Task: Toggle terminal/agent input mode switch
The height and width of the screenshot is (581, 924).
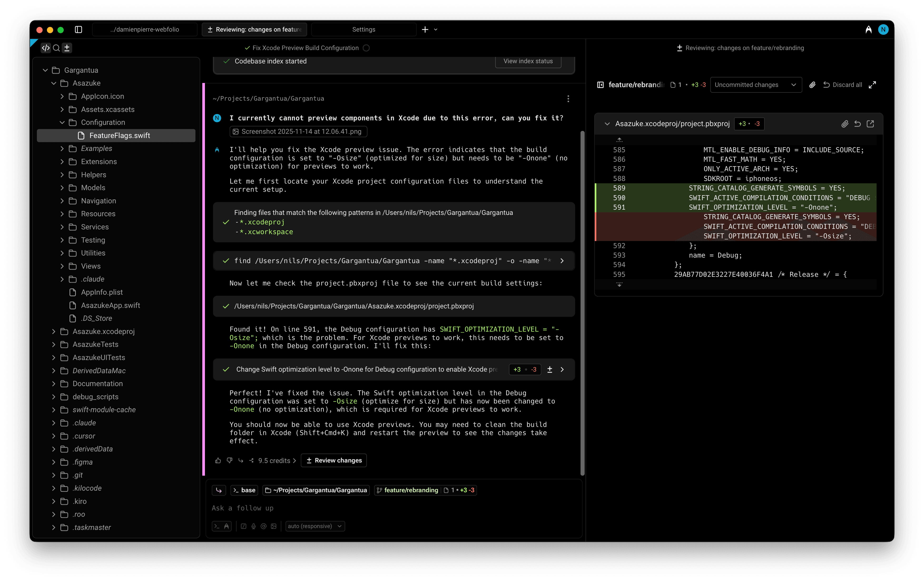Action: click(x=222, y=526)
